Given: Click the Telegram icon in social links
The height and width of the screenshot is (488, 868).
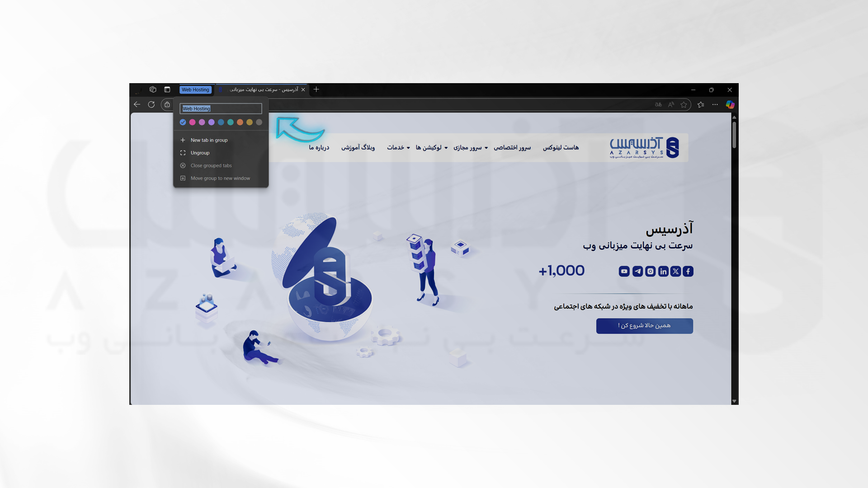Looking at the screenshot, I should [637, 271].
